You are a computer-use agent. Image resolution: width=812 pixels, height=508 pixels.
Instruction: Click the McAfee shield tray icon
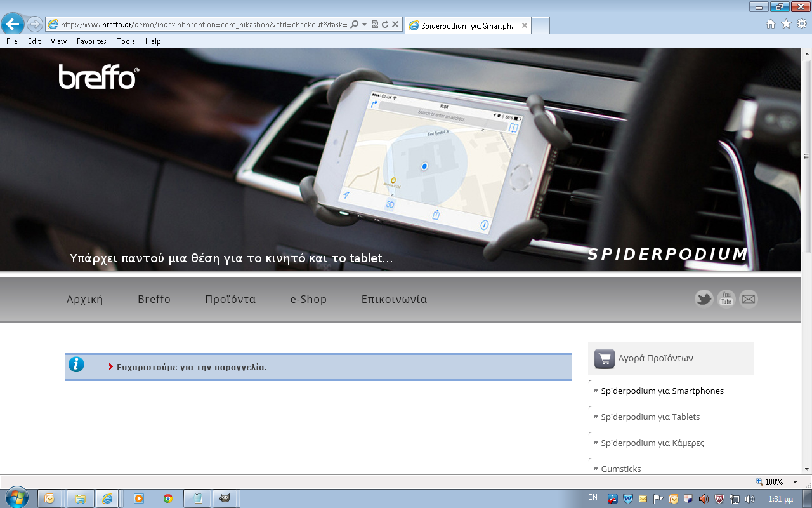(719, 498)
